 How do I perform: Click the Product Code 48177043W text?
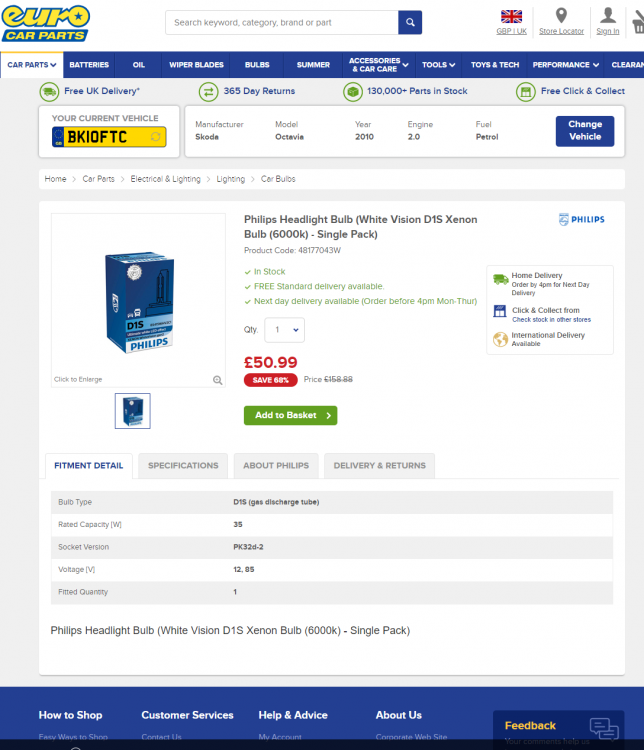coord(292,251)
